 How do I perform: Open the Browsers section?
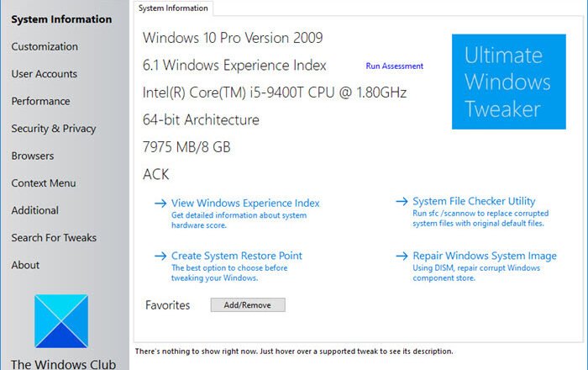(x=32, y=156)
